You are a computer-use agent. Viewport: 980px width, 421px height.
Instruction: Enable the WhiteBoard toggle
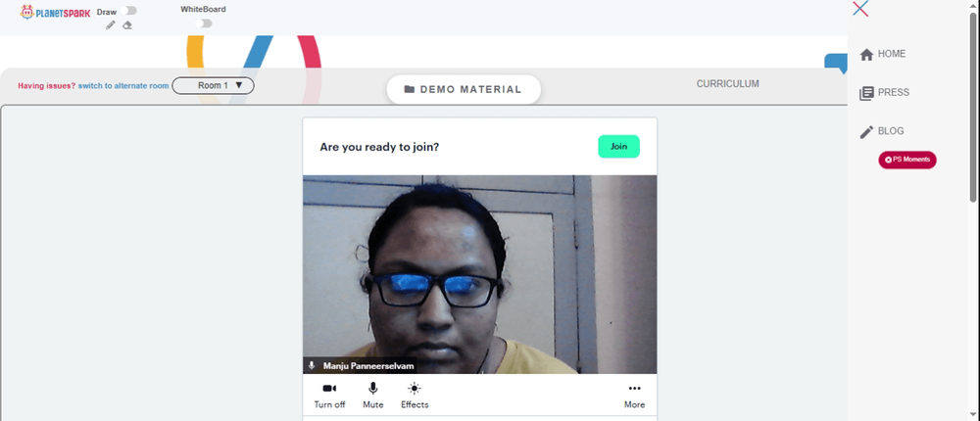point(203,23)
